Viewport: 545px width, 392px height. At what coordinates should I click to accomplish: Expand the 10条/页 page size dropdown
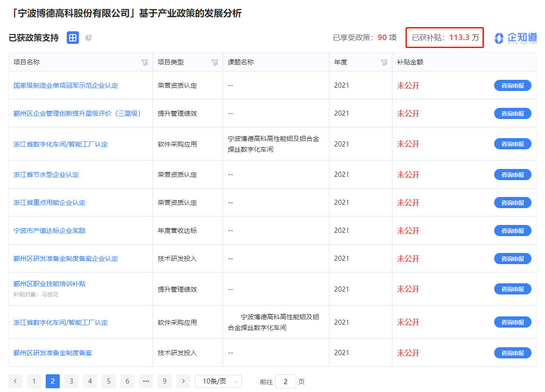point(218,381)
